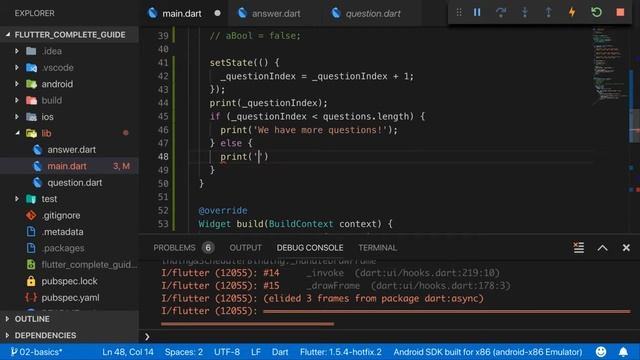
Task: Switch to the question.dart editor tab
Action: click(373, 13)
